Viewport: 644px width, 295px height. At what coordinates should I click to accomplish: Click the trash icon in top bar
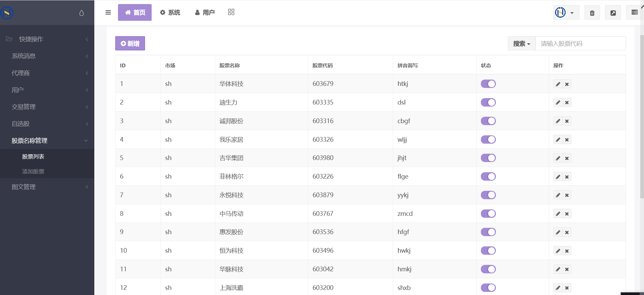592,13
